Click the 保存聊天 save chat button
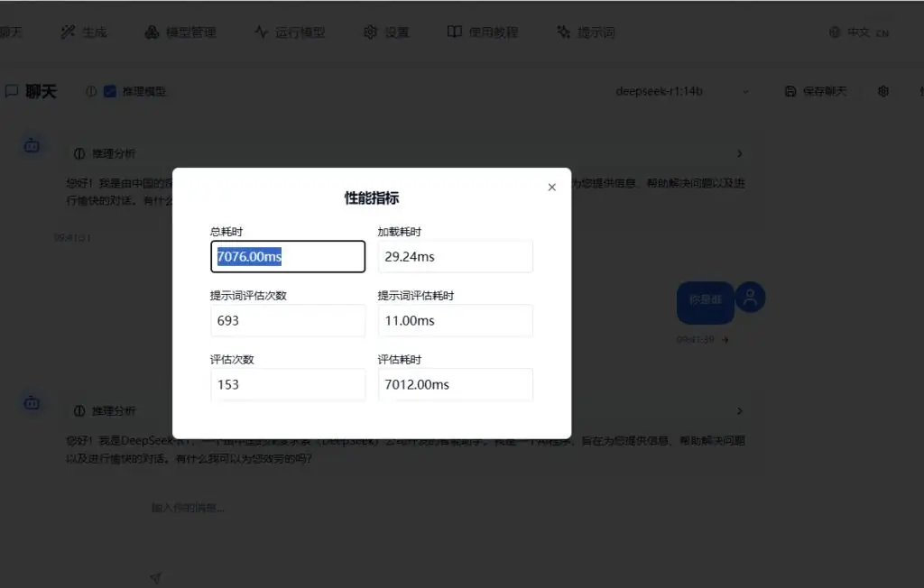924x588 pixels. click(815, 91)
